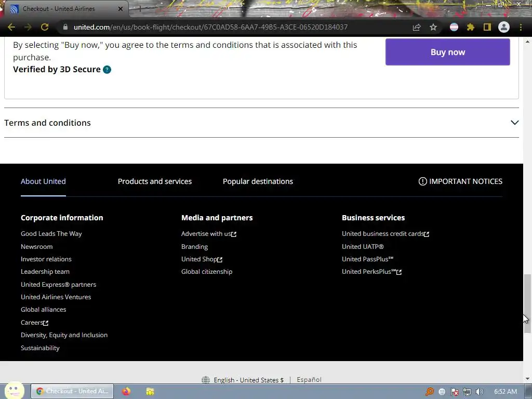Open United Airlines Ventures link
Image resolution: width=532 pixels, height=399 pixels.
(x=56, y=297)
